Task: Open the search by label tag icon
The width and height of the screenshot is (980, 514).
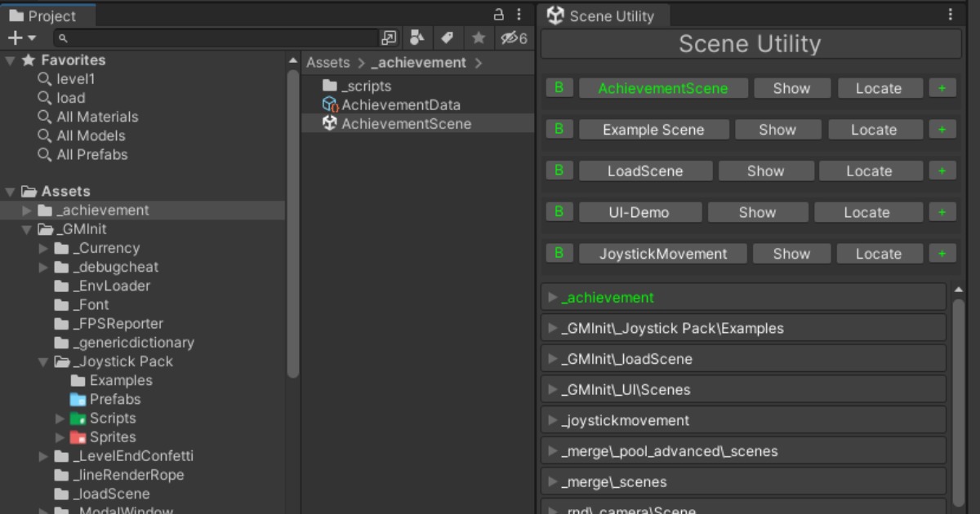Action: click(x=447, y=38)
